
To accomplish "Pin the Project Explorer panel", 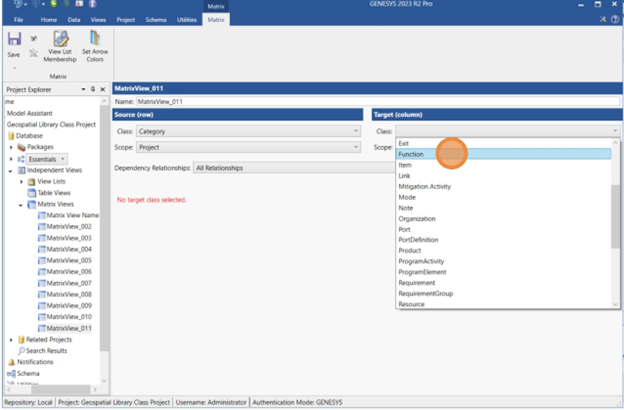I will tap(93, 89).
